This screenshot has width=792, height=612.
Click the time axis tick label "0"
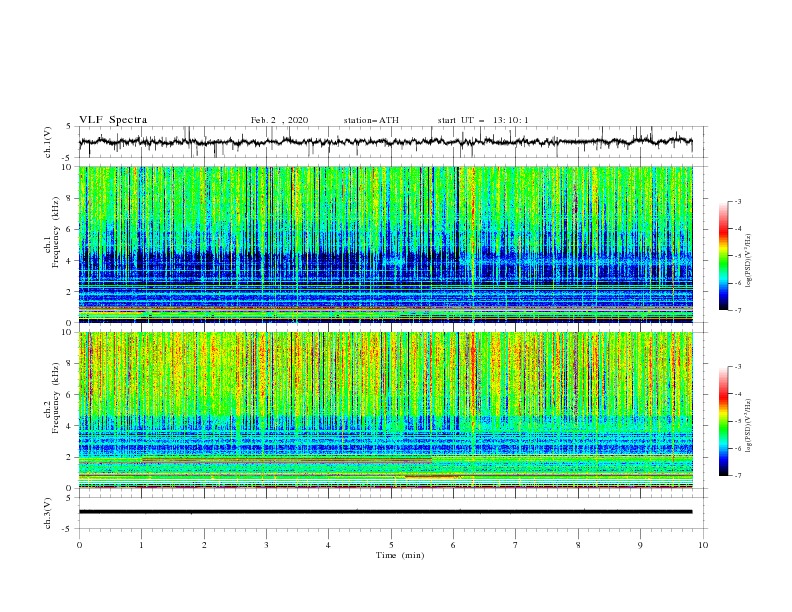(x=79, y=545)
